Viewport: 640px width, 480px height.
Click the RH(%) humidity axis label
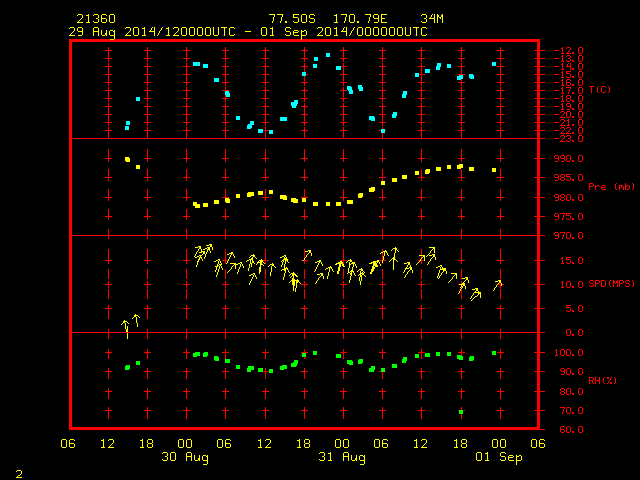[602, 380]
